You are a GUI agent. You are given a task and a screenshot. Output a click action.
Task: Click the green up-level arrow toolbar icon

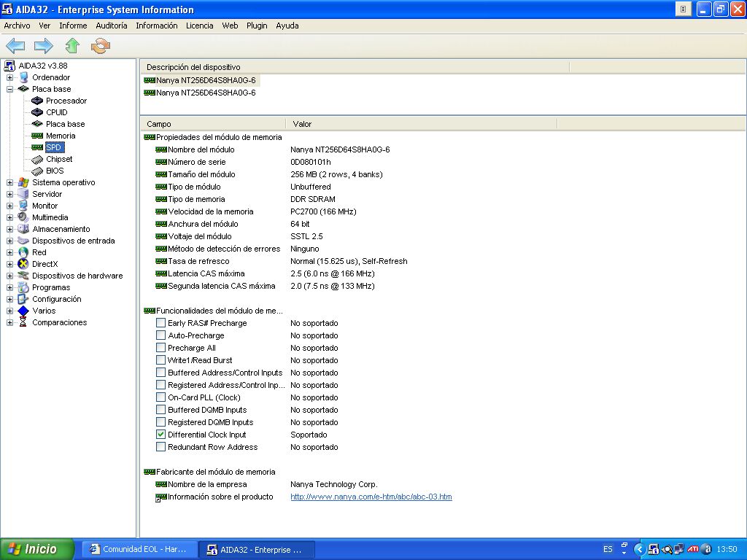point(71,46)
